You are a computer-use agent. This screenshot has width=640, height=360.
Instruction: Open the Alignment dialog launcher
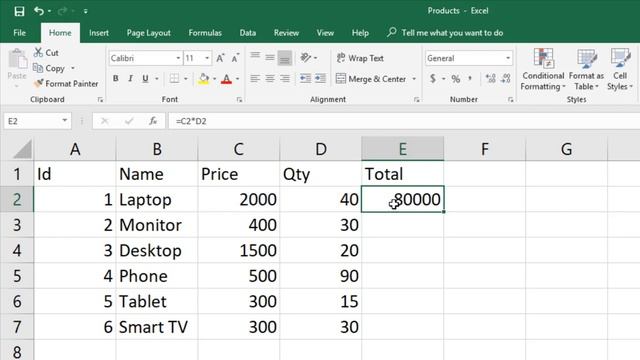pos(417,100)
